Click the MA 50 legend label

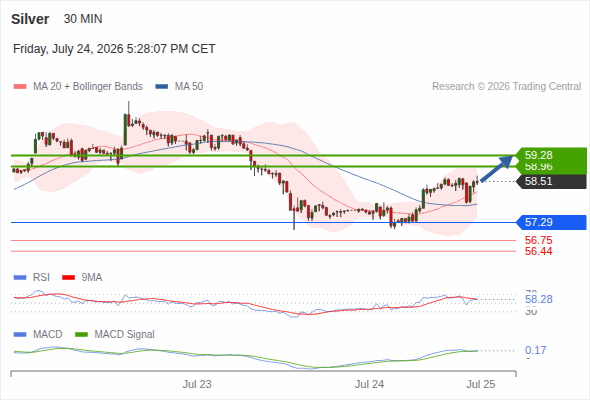point(189,87)
